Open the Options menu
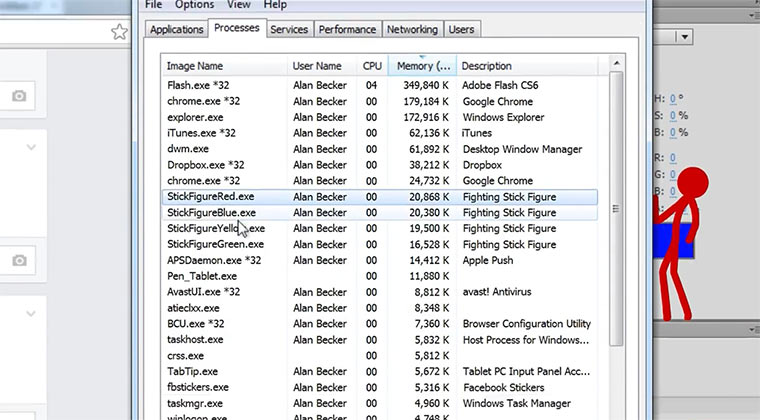 click(194, 5)
